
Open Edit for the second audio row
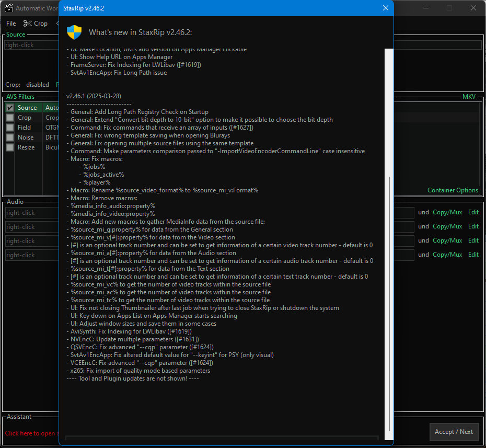point(473,226)
